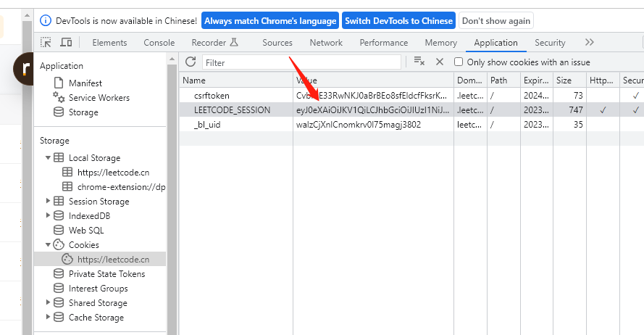The image size is (644, 335).
Task: Click the walzCjXnlCnomkrv0l75magj3802 value cell
Action: pos(373,124)
